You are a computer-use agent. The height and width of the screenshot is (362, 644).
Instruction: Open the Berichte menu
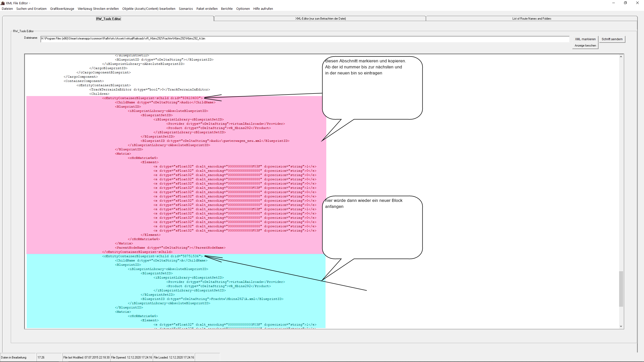pyautogui.click(x=227, y=9)
